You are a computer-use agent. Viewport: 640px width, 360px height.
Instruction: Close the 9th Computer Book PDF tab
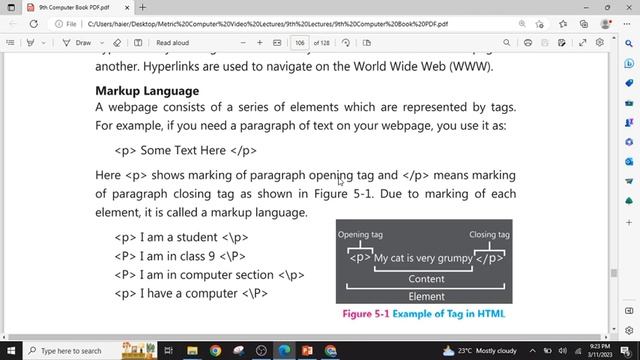(127, 7)
